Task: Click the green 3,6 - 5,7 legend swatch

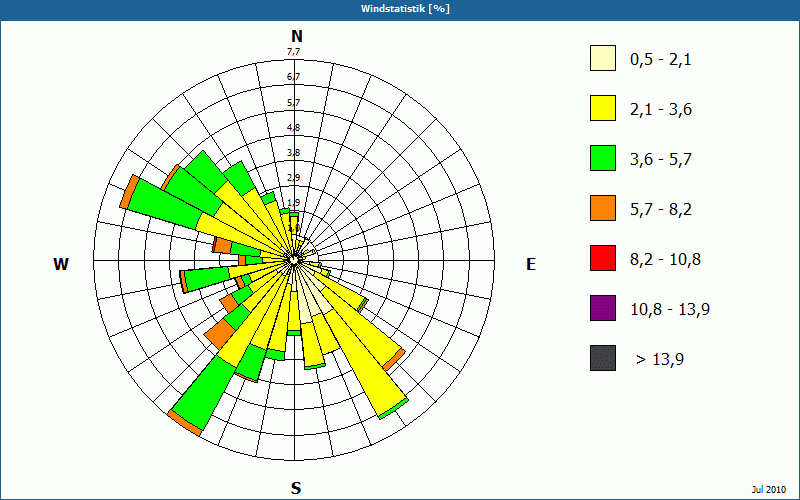Action: point(603,158)
